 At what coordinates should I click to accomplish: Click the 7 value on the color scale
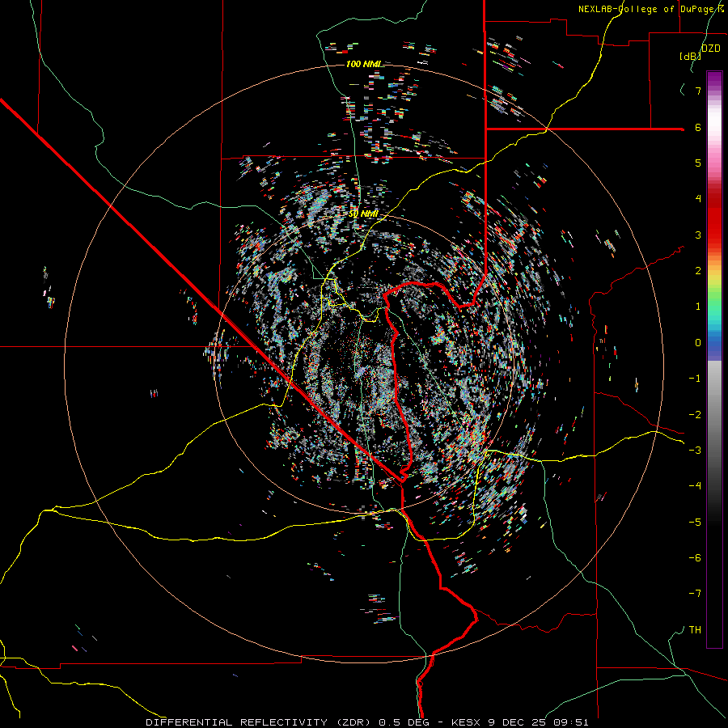[x=698, y=91]
